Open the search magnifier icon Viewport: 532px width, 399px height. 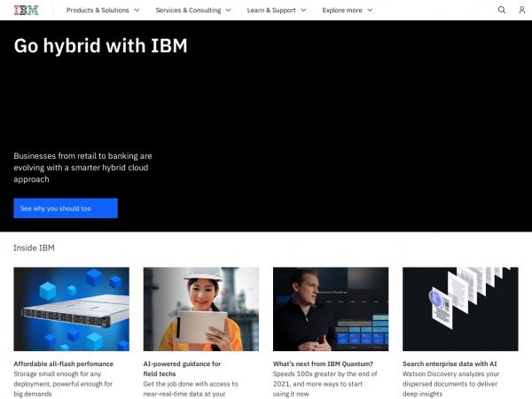(x=502, y=10)
